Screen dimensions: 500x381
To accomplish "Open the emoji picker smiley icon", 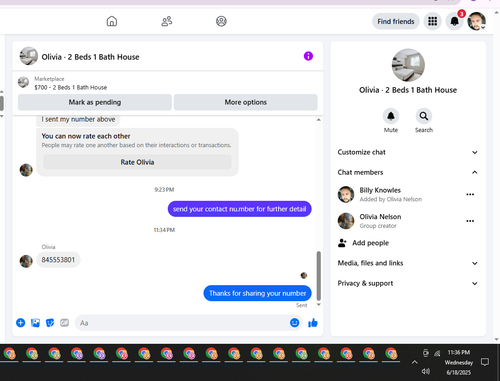I will point(294,323).
